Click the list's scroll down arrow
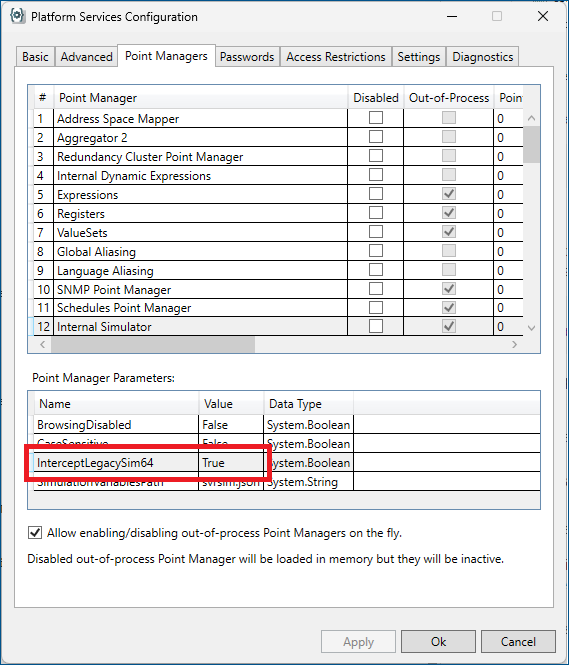Screen dimensions: 569x665 [531, 328]
